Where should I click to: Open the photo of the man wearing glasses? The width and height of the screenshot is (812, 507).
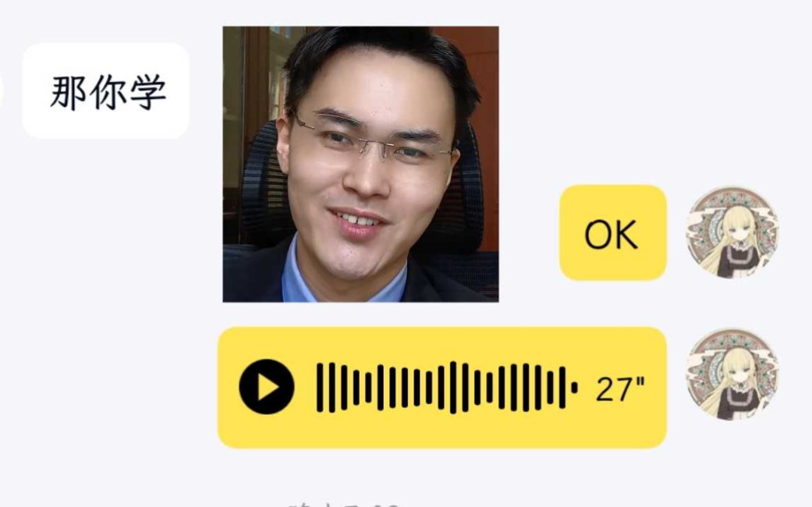pyautogui.click(x=360, y=164)
